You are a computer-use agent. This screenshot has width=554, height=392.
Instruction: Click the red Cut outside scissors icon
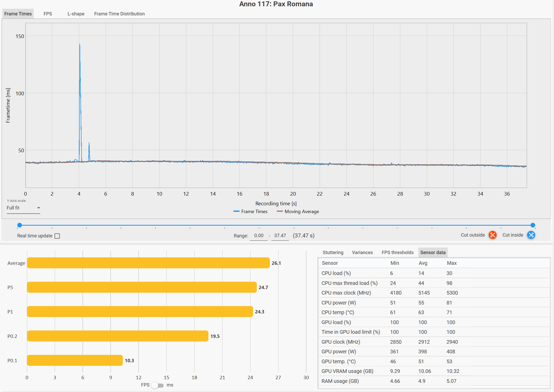tap(493, 235)
